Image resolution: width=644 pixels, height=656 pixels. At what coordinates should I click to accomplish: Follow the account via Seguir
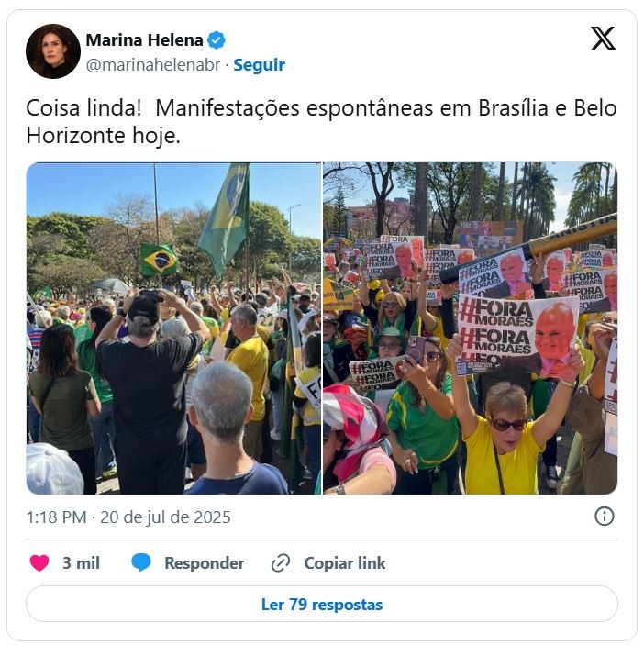coord(259,65)
